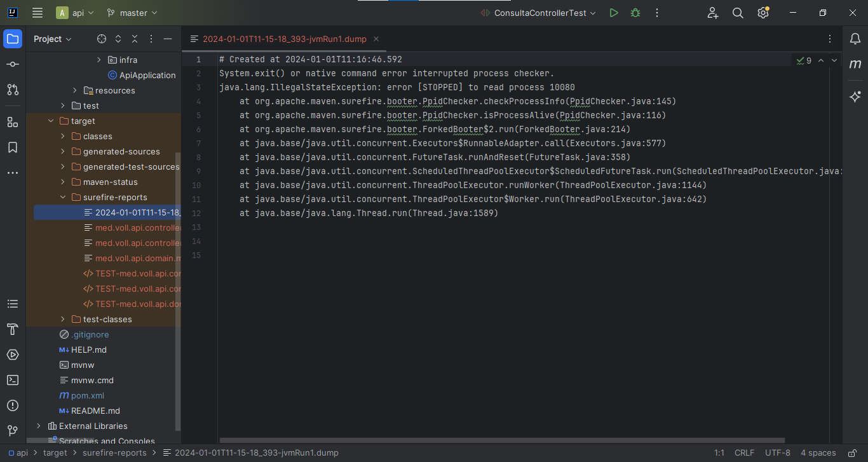Open IDE settings gear icon

(763, 13)
